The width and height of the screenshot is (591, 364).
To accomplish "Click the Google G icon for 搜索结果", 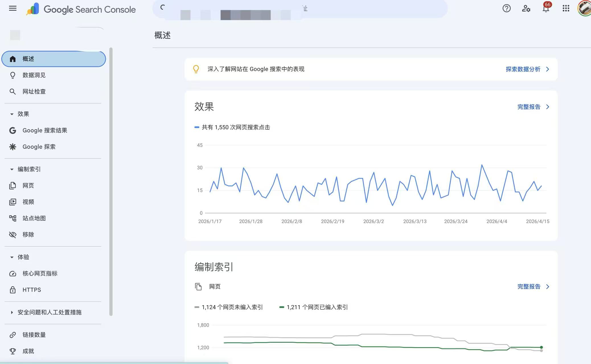I will tap(13, 130).
